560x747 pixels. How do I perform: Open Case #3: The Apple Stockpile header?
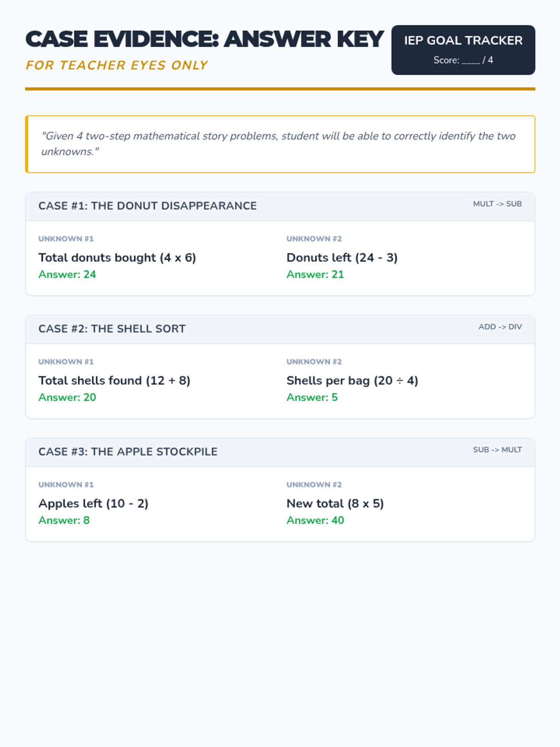128,451
